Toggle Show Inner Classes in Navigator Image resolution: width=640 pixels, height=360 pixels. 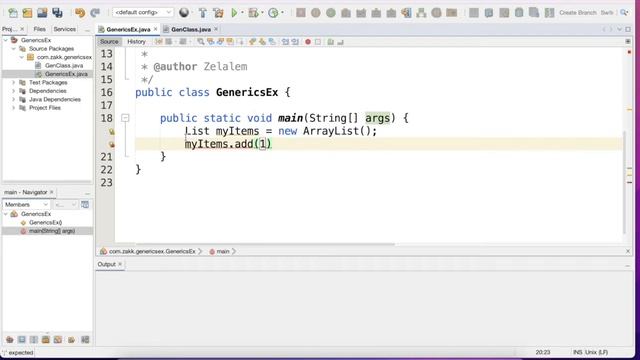coord(58,340)
